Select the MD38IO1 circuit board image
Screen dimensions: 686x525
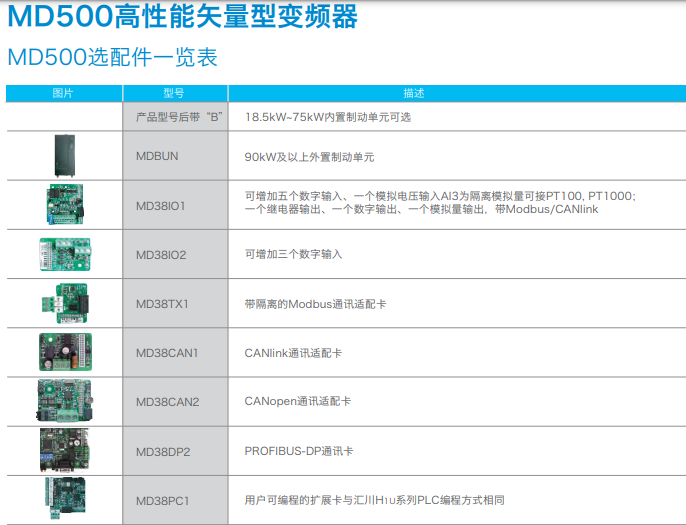pyautogui.click(x=65, y=204)
